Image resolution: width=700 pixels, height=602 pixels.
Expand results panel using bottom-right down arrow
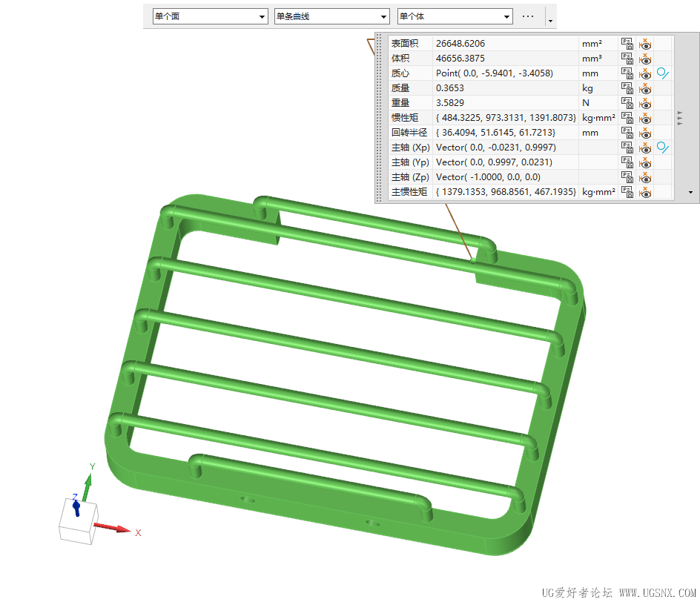click(x=690, y=192)
